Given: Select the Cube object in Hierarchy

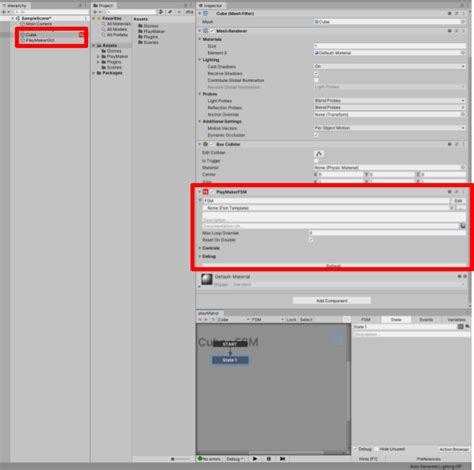Looking at the screenshot, I should pos(31,35).
